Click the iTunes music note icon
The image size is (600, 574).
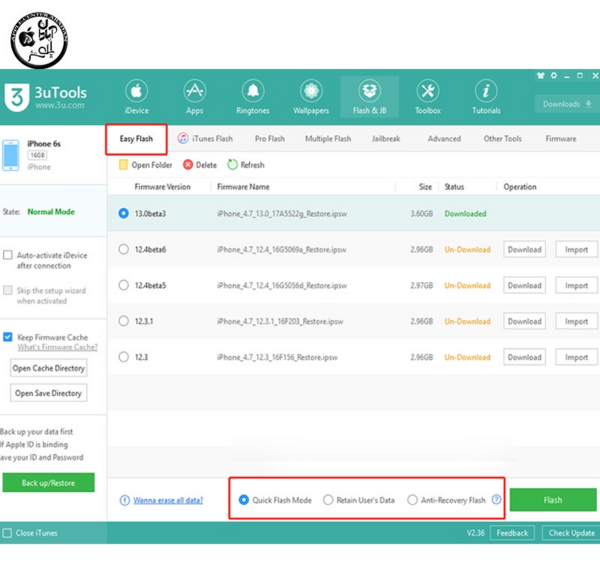(183, 138)
